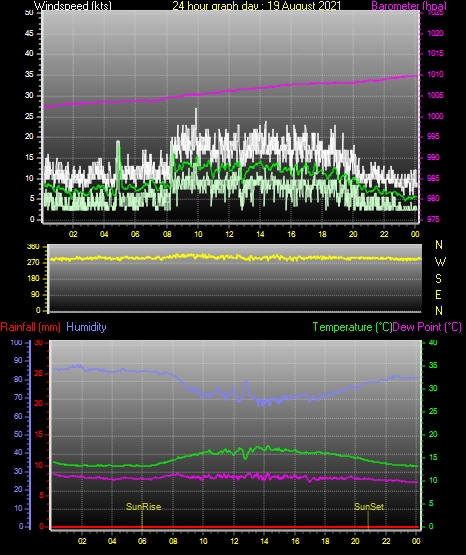The image size is (466, 555).
Task: Click the E compass direction label
Action: coord(438,294)
